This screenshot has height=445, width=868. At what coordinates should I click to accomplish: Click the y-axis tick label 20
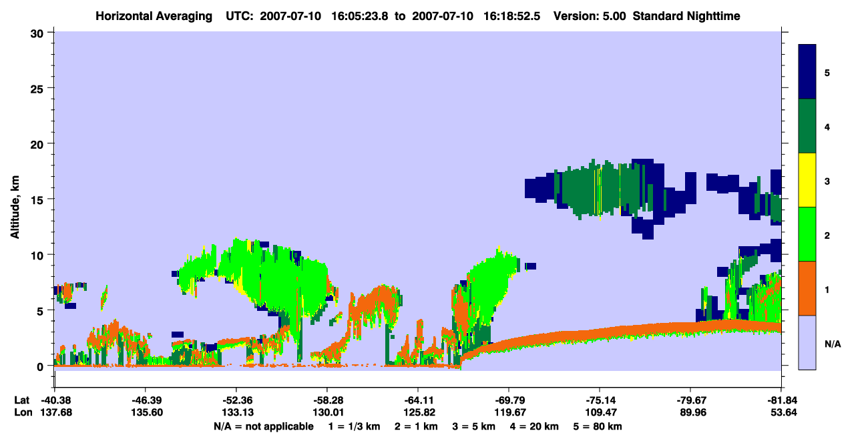(x=38, y=143)
